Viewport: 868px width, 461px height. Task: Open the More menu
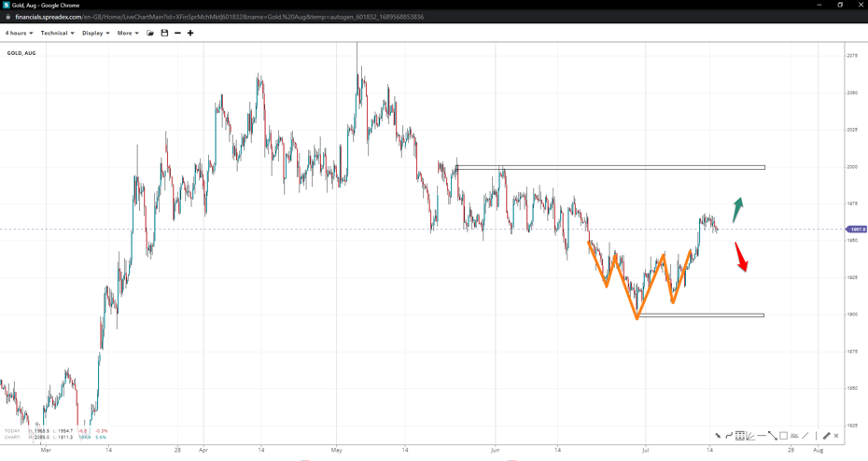(x=128, y=33)
